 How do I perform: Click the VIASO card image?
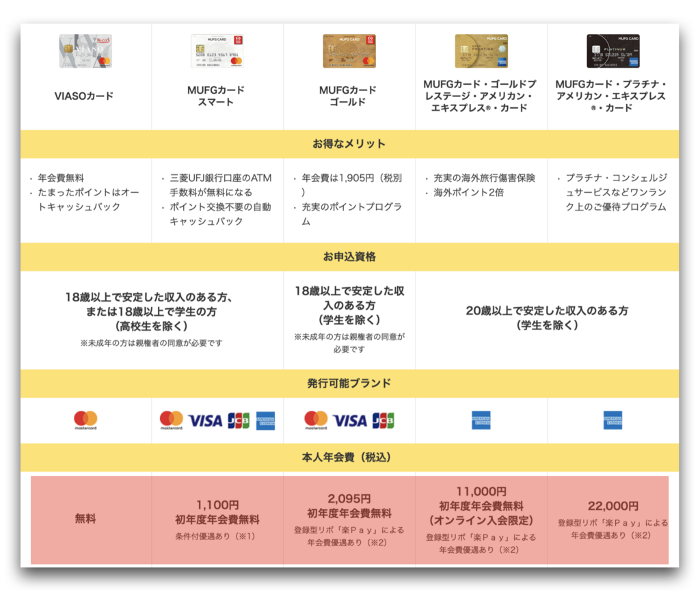click(85, 51)
